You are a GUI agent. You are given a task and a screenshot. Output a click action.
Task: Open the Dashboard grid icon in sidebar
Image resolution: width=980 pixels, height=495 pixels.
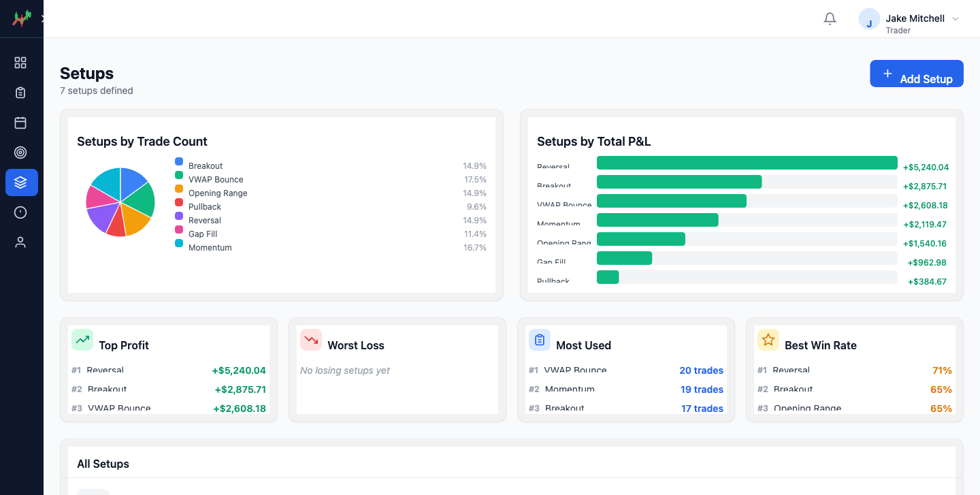[20, 62]
